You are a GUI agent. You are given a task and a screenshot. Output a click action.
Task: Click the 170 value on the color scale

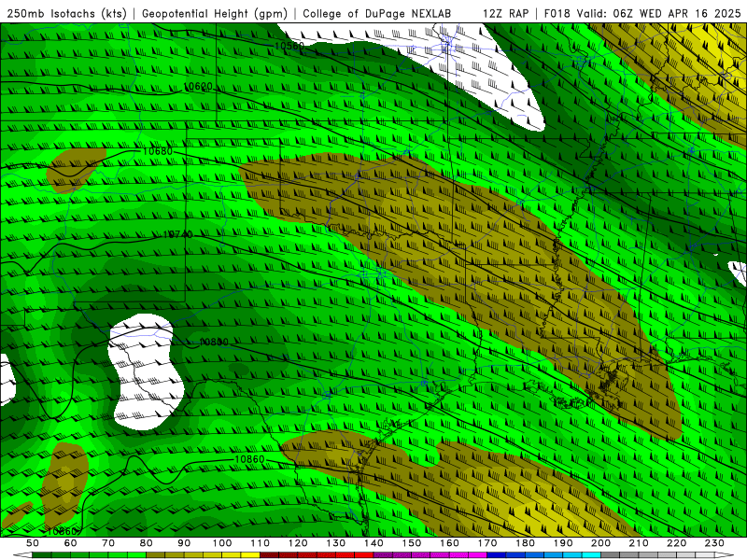pos(487,543)
